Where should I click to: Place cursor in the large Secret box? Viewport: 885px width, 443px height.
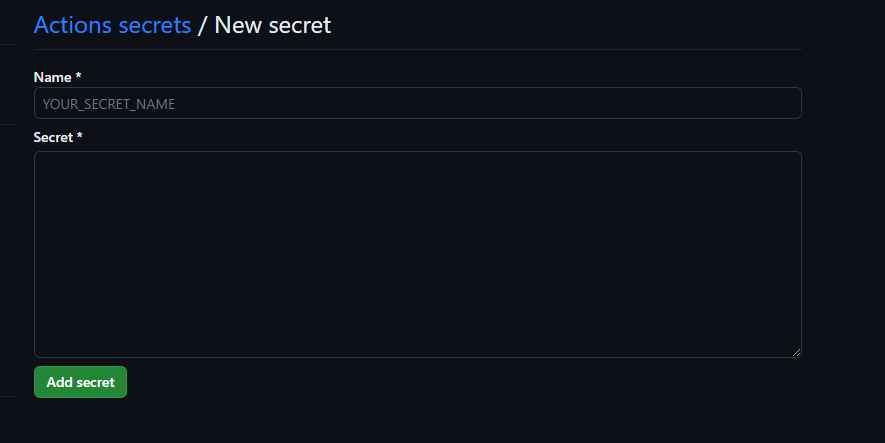[x=417, y=254]
